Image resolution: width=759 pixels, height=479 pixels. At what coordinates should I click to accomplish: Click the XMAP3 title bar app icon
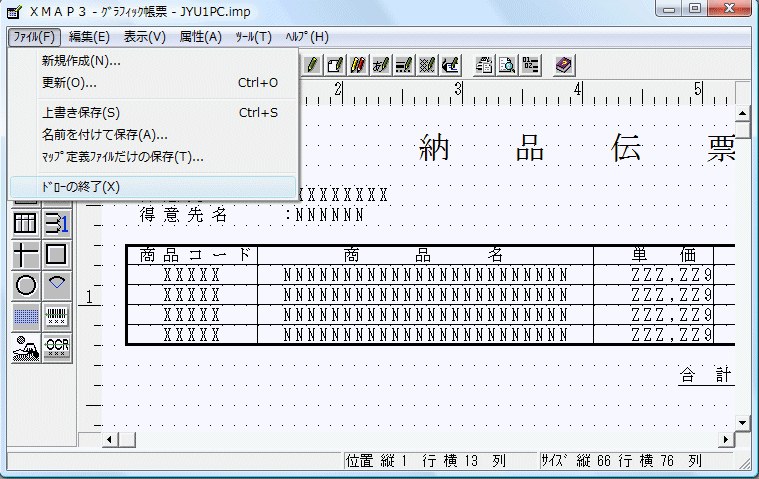15,11
